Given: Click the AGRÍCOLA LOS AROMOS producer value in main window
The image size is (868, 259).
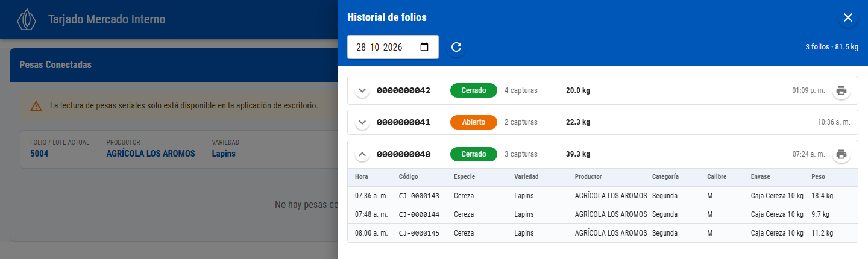Looking at the screenshot, I should (151, 154).
